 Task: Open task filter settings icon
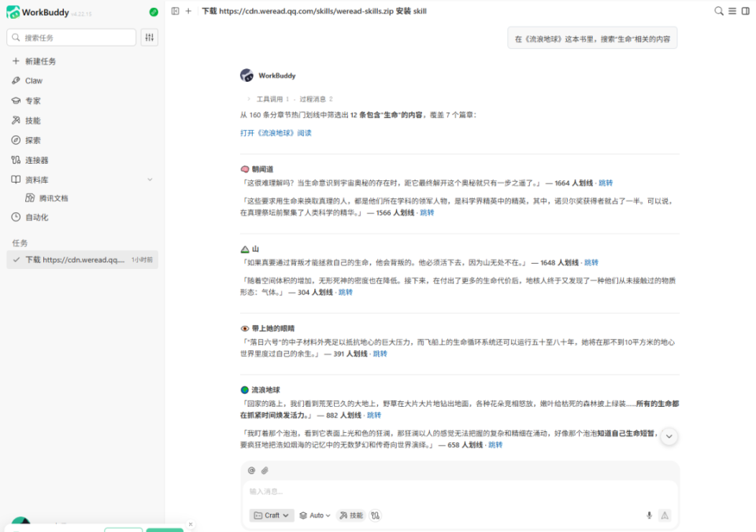coord(150,38)
